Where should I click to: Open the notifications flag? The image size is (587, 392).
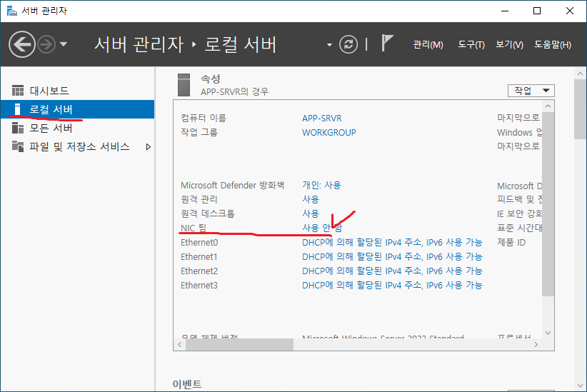coord(387,43)
